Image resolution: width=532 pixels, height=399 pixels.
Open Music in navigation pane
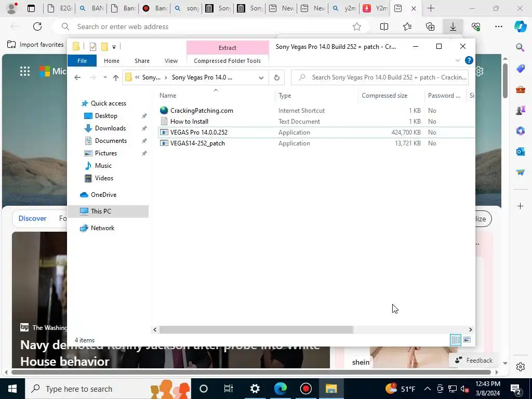coord(103,166)
